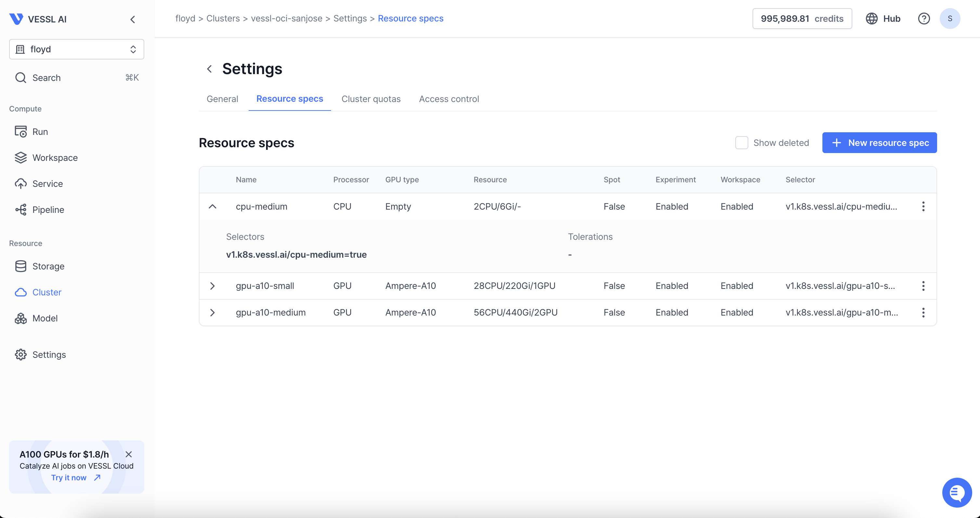Viewport: 980px width, 518px height.
Task: Expand the gpu-a10-small row
Action: click(x=212, y=286)
